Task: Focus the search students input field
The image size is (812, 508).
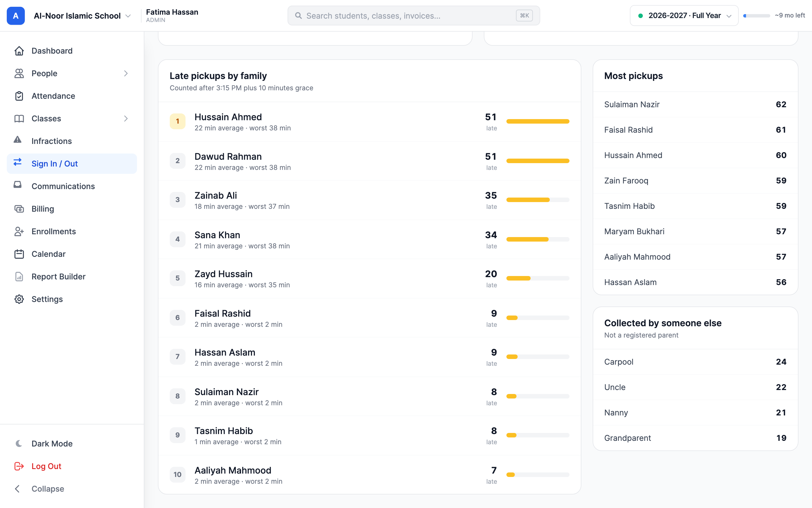Action: (x=413, y=16)
